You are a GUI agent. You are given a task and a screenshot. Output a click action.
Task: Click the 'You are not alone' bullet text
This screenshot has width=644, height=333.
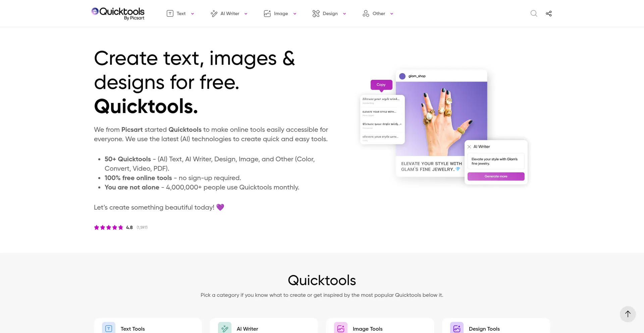[132, 187]
